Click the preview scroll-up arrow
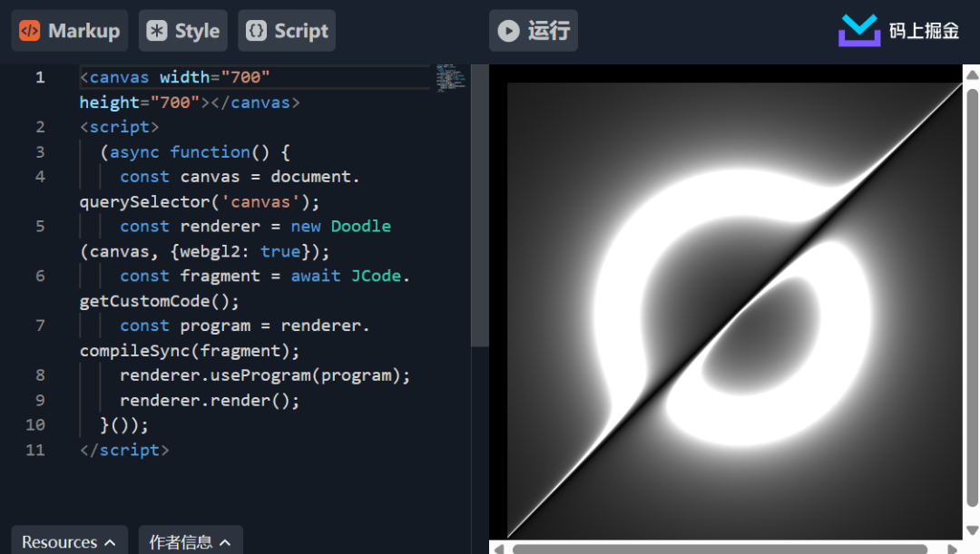The height and width of the screenshot is (554, 980). pos(972,75)
